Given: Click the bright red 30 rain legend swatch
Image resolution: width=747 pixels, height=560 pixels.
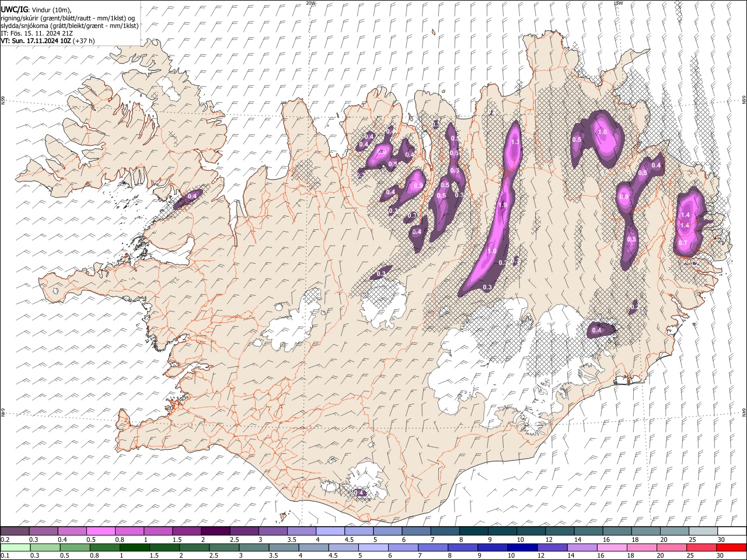Looking at the screenshot, I should tap(731, 547).
